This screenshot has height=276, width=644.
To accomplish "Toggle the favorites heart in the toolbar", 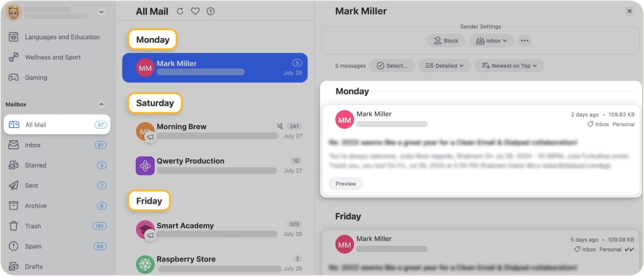I will point(195,11).
